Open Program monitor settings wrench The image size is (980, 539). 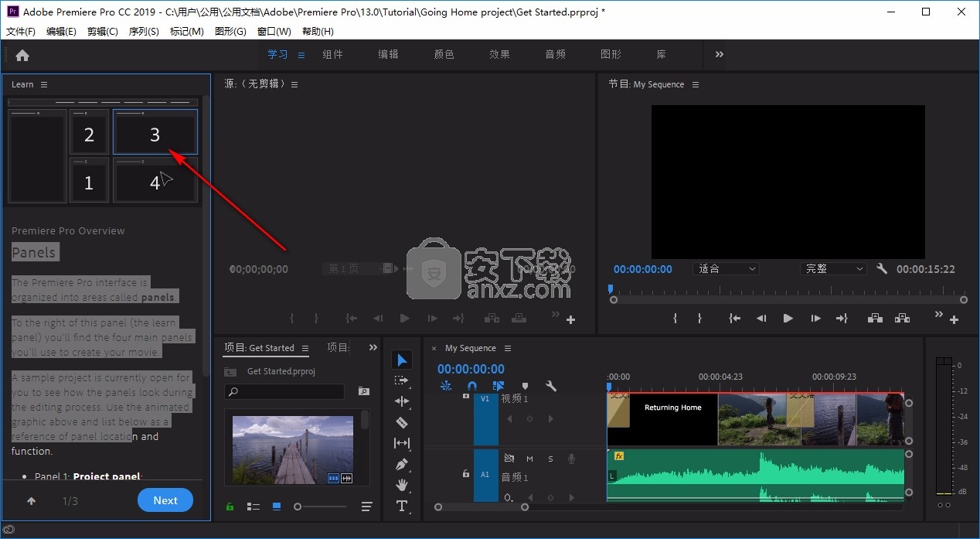pyautogui.click(x=883, y=268)
